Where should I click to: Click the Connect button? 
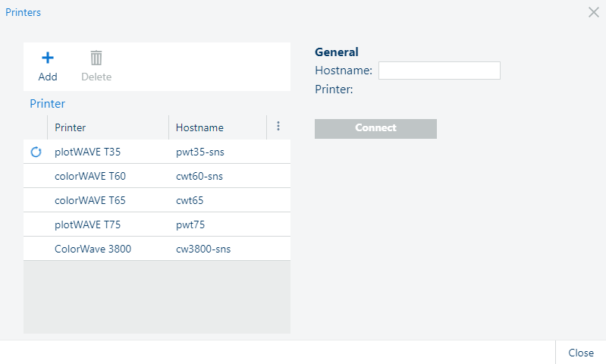pyautogui.click(x=375, y=129)
